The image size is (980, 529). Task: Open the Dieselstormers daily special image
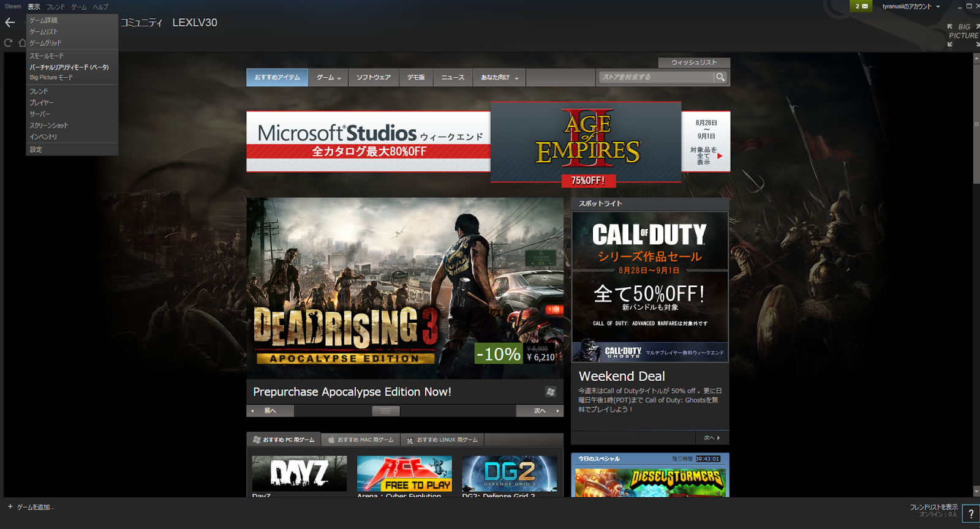point(650,482)
